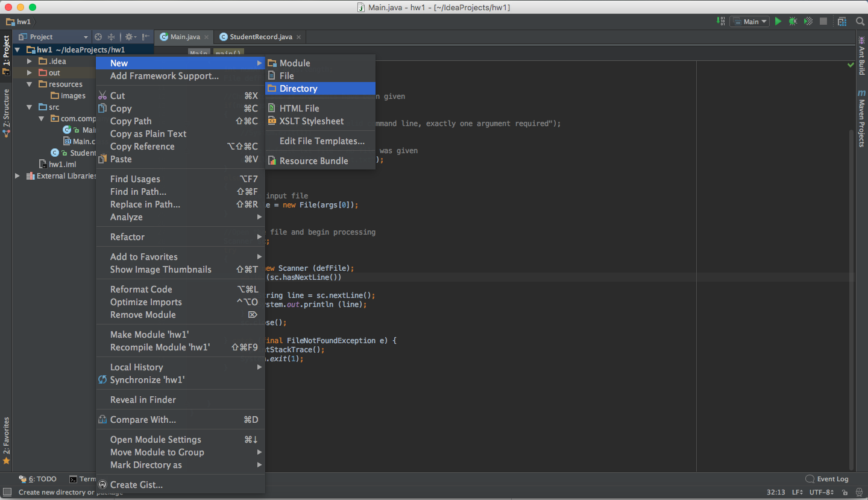The width and height of the screenshot is (868, 500).
Task: Select Recompile Module 'hw1'
Action: (x=180, y=347)
